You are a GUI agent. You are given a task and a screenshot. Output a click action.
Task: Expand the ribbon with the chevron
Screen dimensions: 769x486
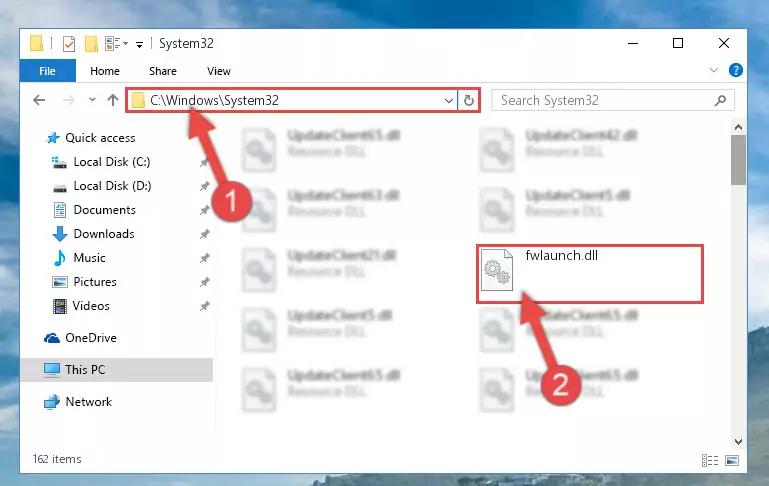714,71
